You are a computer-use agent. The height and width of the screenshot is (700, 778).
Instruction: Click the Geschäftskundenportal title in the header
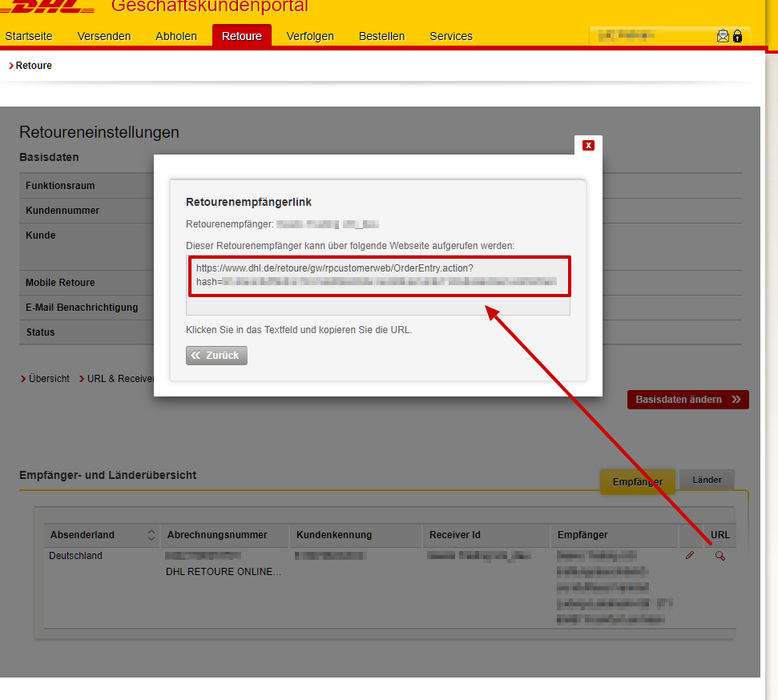click(x=209, y=6)
